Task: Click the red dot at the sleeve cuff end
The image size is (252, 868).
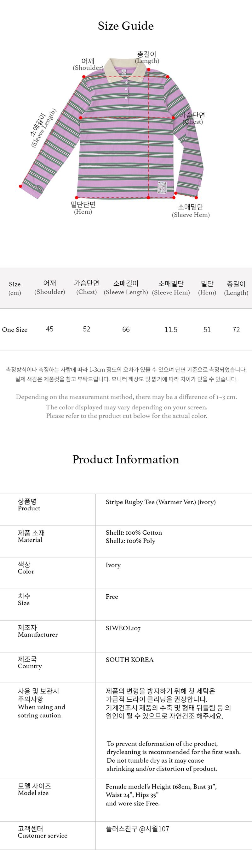Action: pyautogui.click(x=21, y=186)
